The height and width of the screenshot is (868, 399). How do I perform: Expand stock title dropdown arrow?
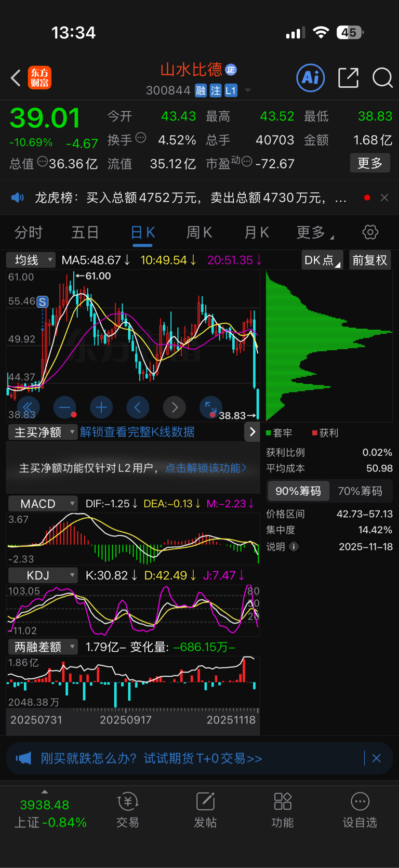(x=248, y=91)
